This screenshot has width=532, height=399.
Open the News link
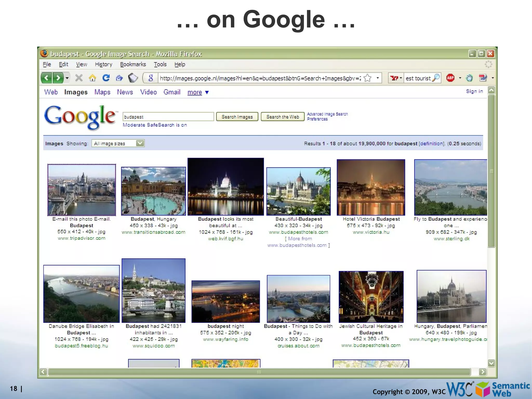tap(125, 92)
